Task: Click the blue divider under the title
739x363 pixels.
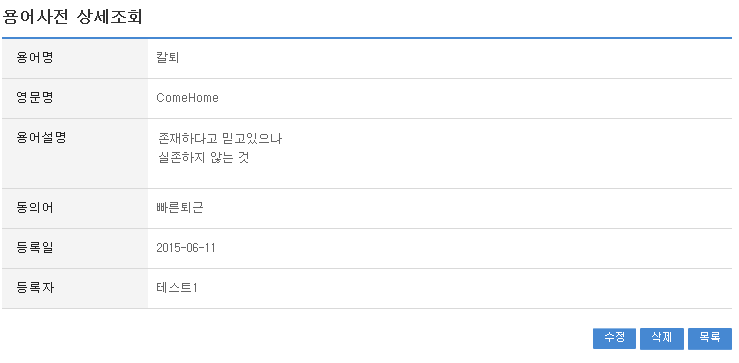Action: (367, 38)
